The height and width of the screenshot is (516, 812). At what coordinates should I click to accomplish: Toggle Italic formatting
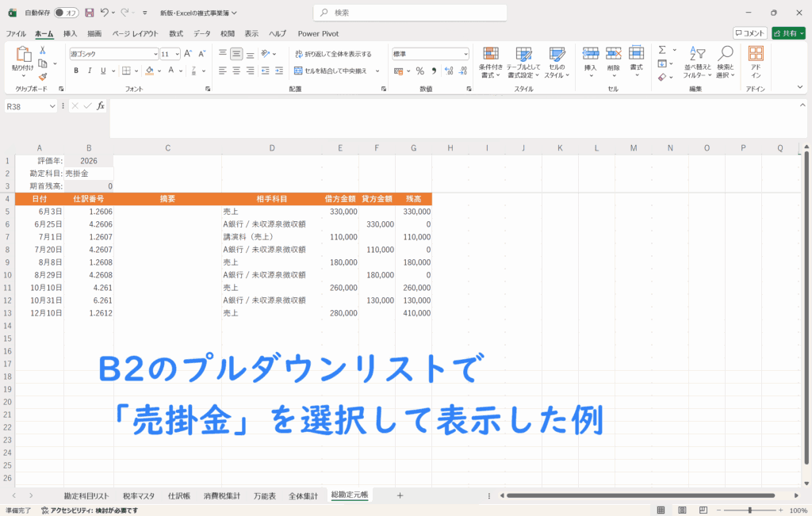pos(90,71)
